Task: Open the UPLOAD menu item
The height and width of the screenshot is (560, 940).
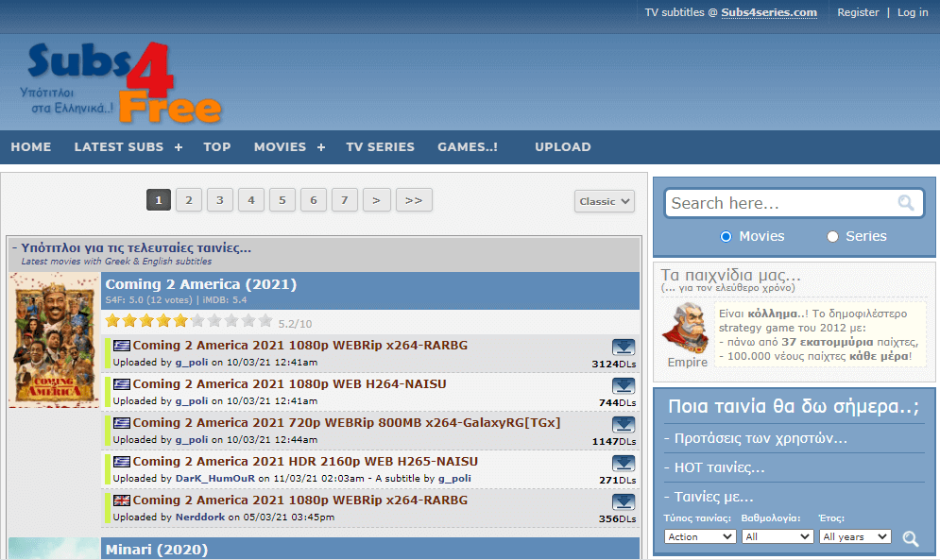Action: 563,147
